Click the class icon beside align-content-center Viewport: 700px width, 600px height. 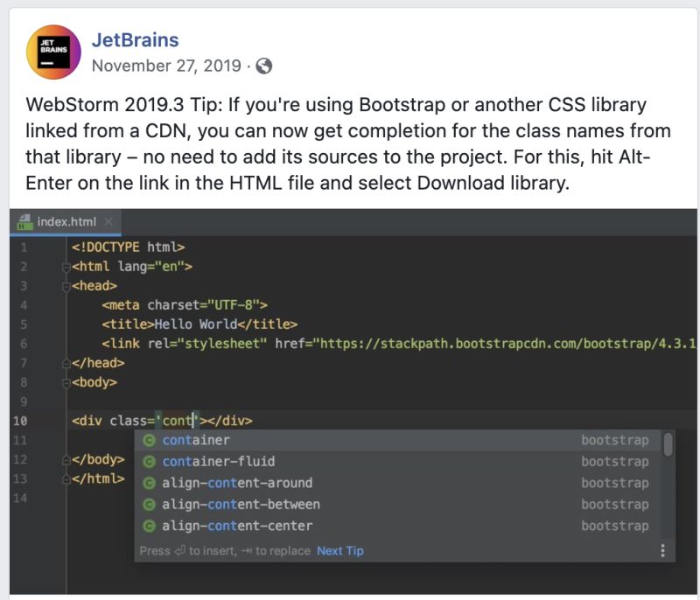(x=150, y=526)
